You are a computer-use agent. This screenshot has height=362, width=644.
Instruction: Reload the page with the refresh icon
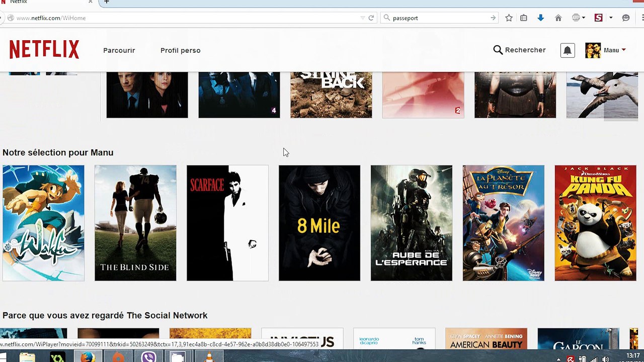point(371,18)
